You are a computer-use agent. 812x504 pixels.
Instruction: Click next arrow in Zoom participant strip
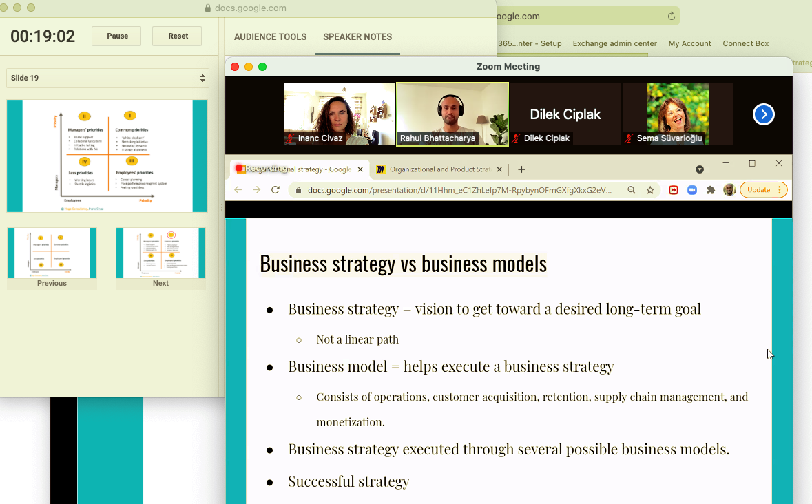pos(763,114)
